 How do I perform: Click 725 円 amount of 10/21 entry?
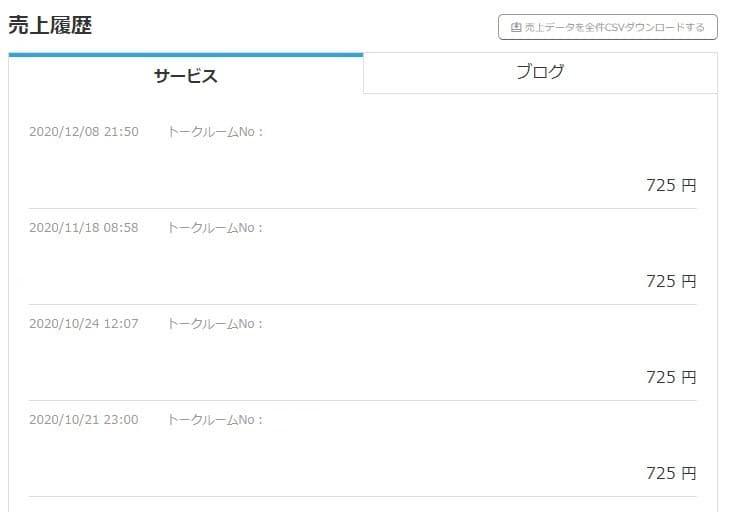coord(671,473)
